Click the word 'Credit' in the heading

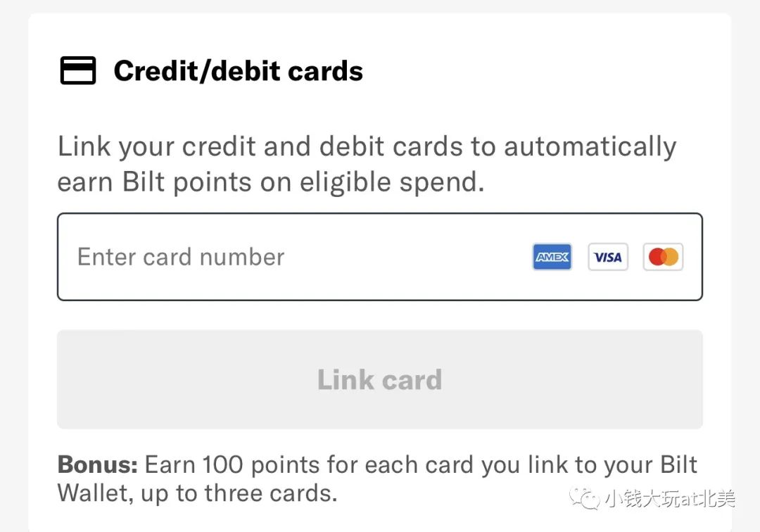coord(155,71)
